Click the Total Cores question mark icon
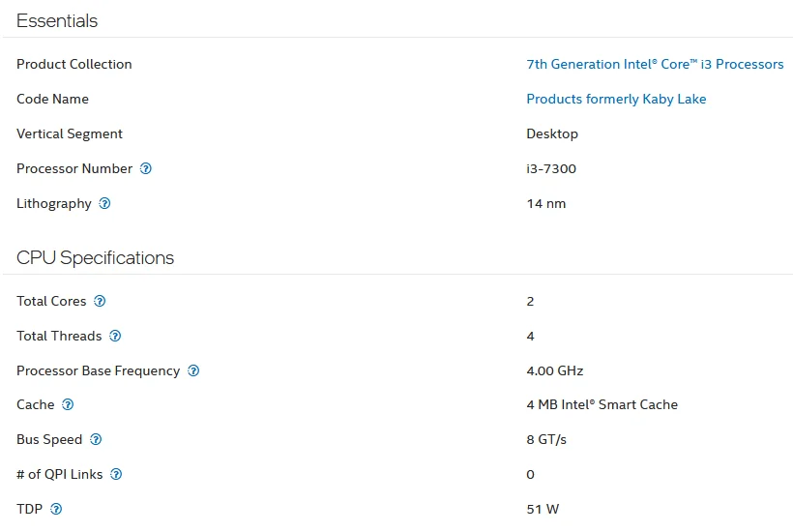793x532 pixels. 100,301
